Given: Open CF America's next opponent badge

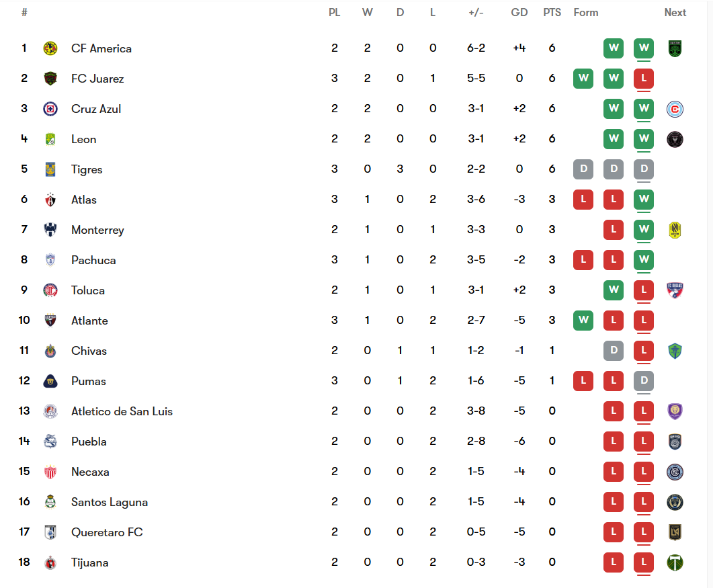Looking at the screenshot, I should pos(675,48).
